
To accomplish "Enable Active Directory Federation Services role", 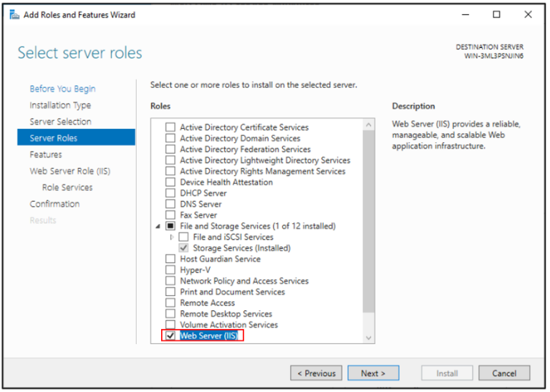I will 170,150.
